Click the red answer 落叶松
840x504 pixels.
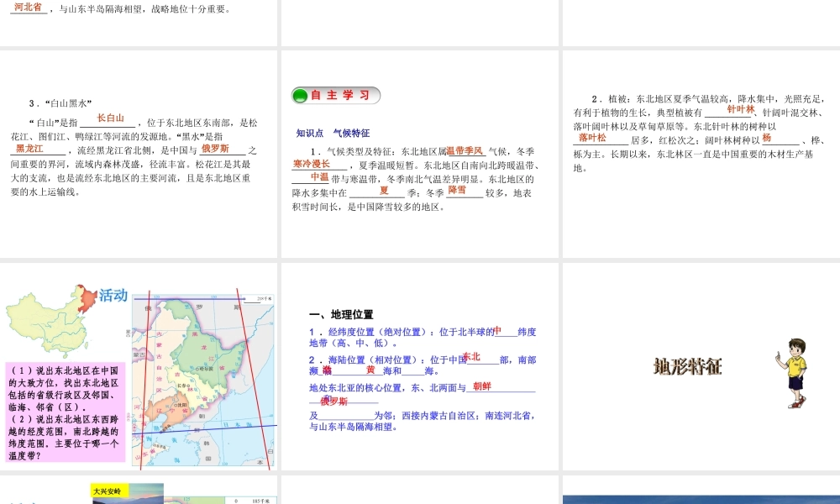click(x=592, y=138)
